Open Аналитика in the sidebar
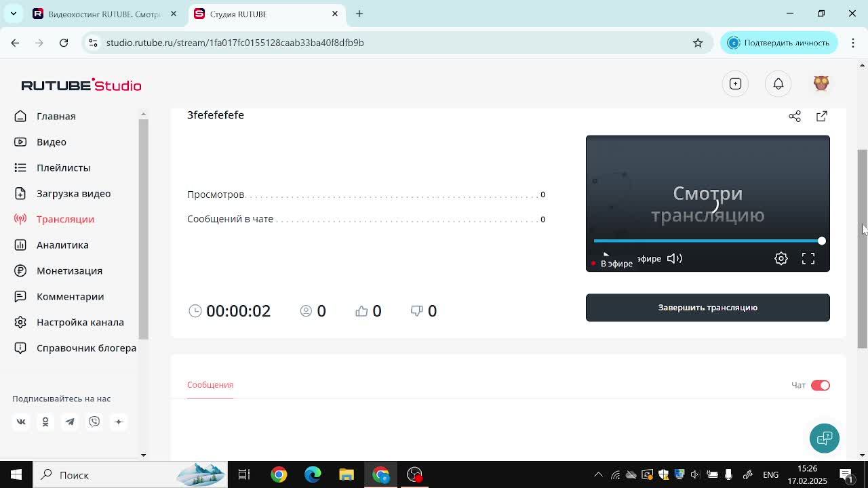The image size is (868, 488). point(62,245)
